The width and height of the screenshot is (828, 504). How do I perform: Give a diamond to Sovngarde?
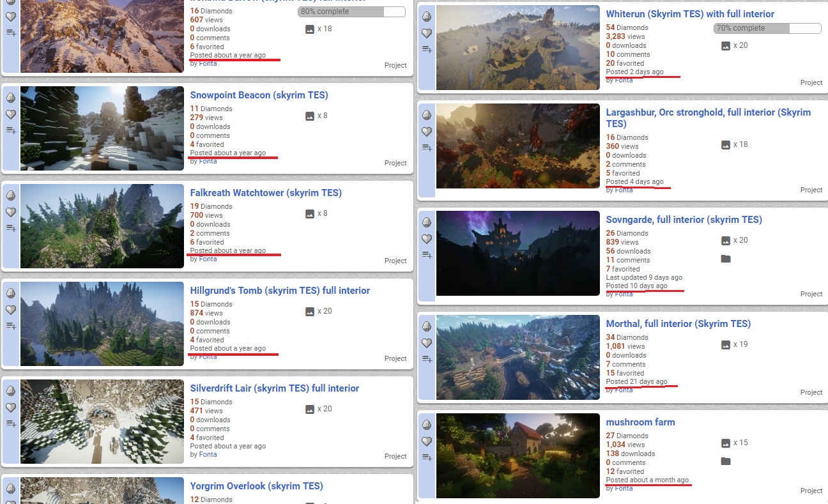click(x=427, y=223)
